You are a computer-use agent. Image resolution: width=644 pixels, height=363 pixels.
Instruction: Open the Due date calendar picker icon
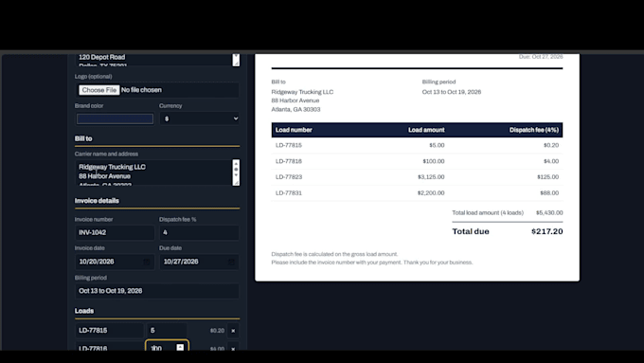[231, 262]
